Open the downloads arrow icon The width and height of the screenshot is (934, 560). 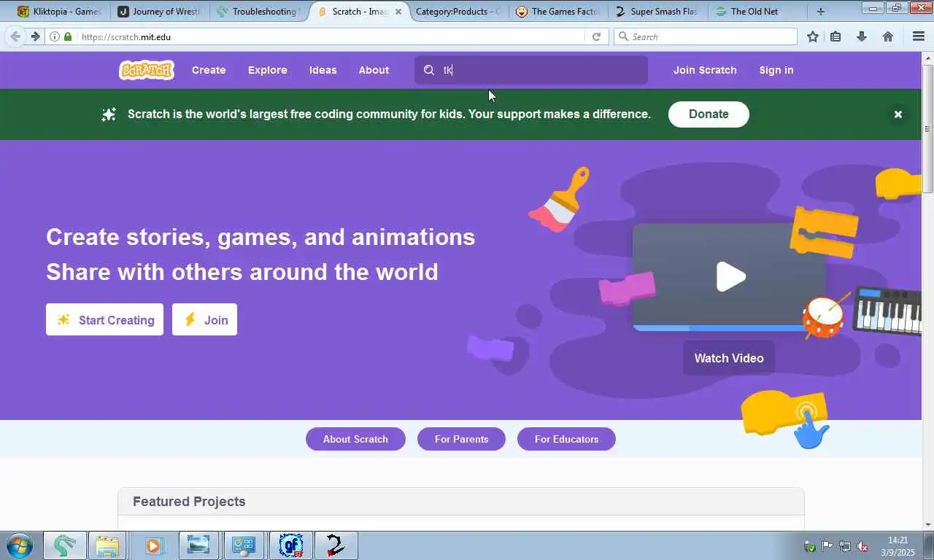pyautogui.click(x=862, y=36)
